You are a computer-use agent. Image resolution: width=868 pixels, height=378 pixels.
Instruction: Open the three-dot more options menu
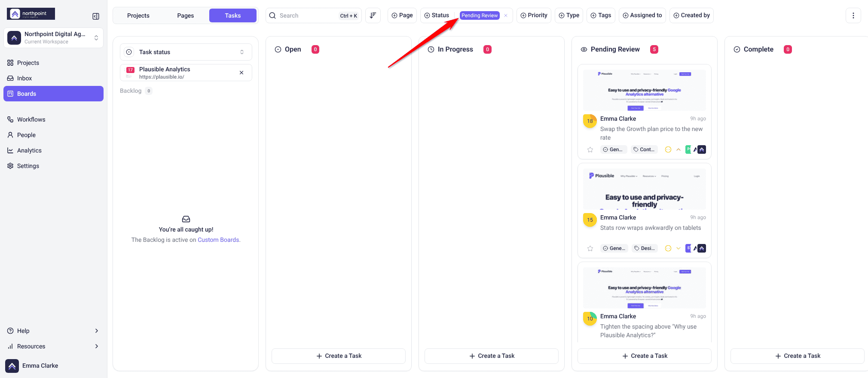(853, 15)
